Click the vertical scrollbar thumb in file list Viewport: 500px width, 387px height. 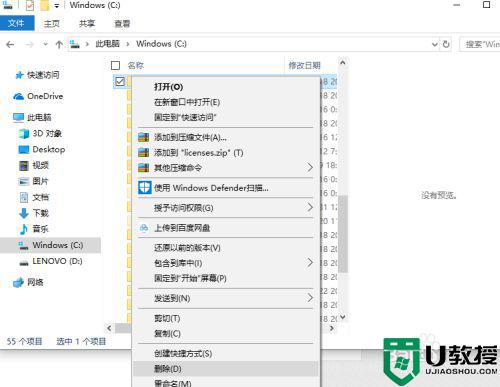click(x=343, y=234)
